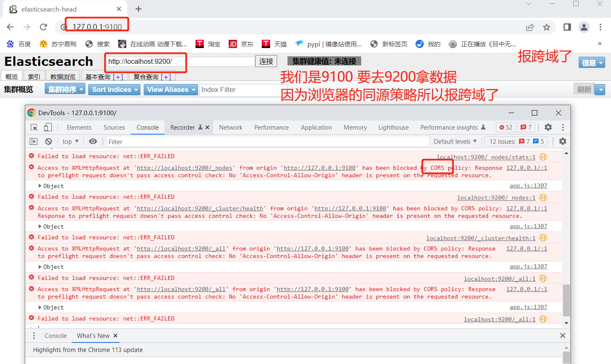Screen dimensions: 611x364
Task: Activate DevTools inspect element picker
Action: [34, 127]
